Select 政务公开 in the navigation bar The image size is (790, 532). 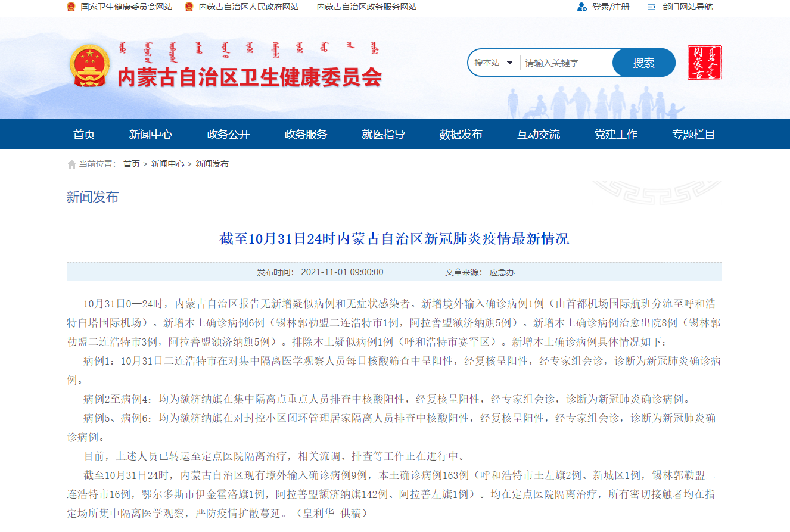click(x=228, y=135)
